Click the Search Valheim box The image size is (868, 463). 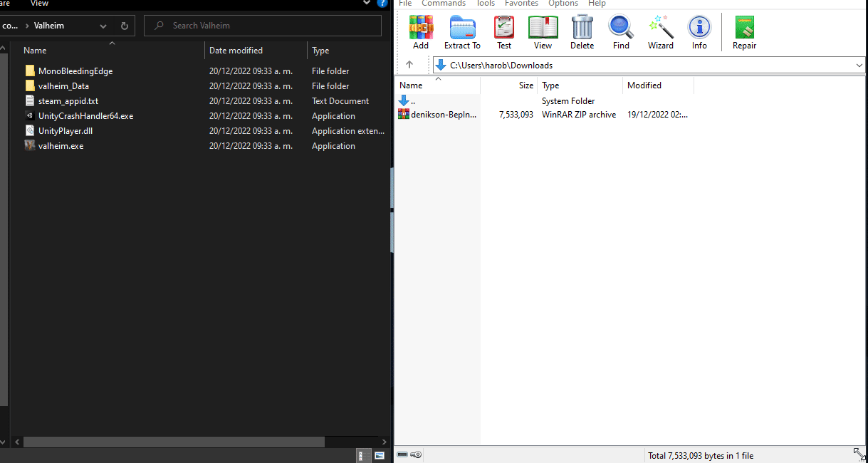coord(263,26)
